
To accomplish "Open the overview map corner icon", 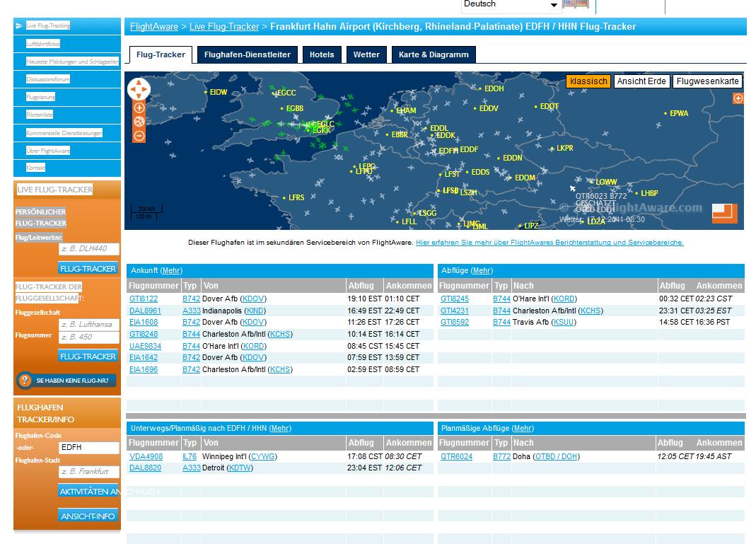I will pyautogui.click(x=724, y=213).
